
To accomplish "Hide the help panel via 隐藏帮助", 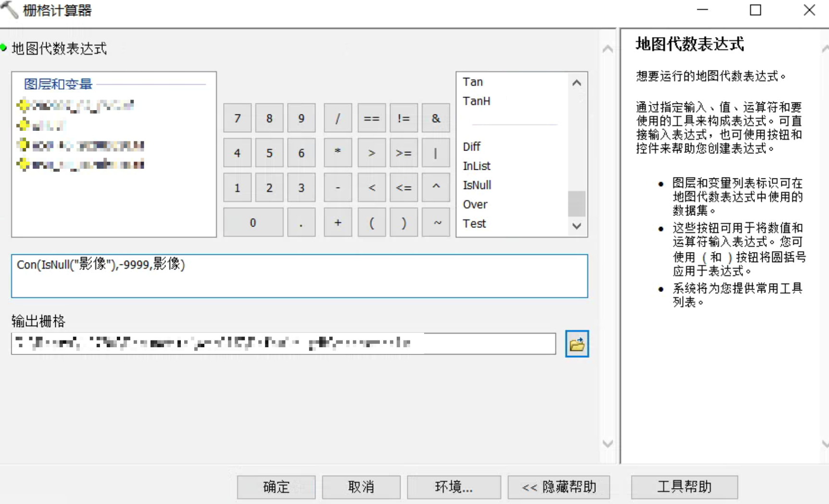I will [x=558, y=487].
